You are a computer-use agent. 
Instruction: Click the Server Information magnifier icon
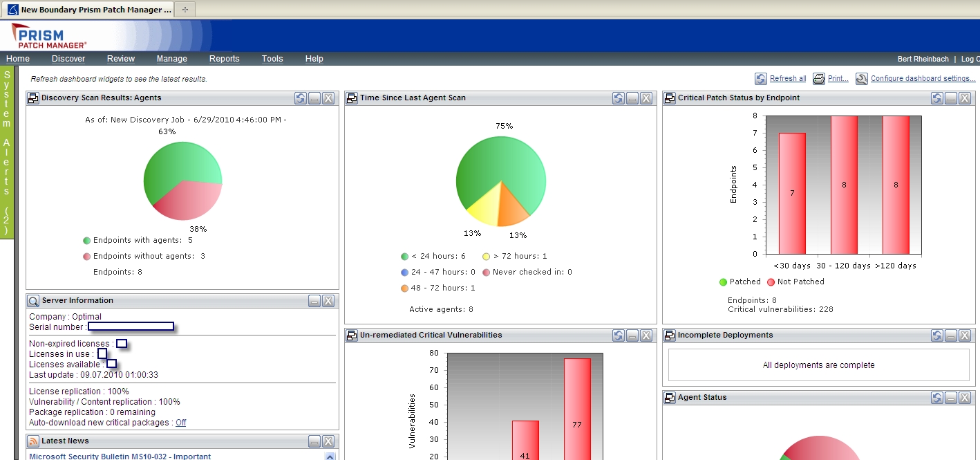coord(33,301)
